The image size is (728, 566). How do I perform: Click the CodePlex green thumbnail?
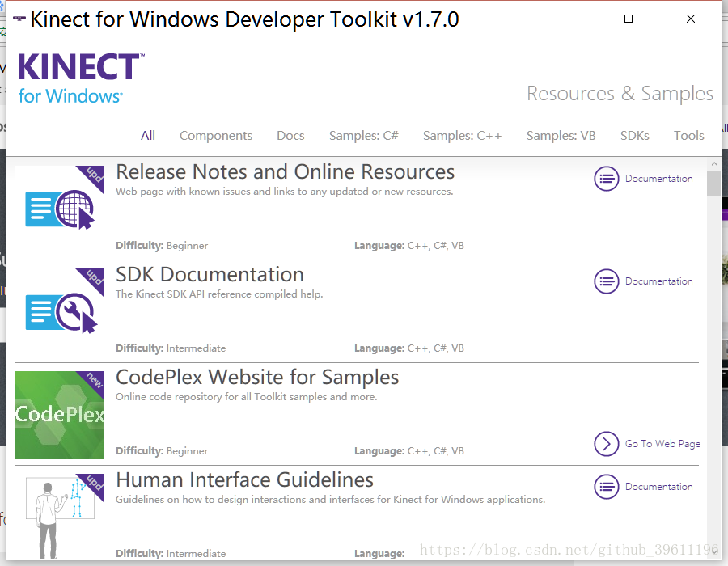pyautogui.click(x=59, y=416)
